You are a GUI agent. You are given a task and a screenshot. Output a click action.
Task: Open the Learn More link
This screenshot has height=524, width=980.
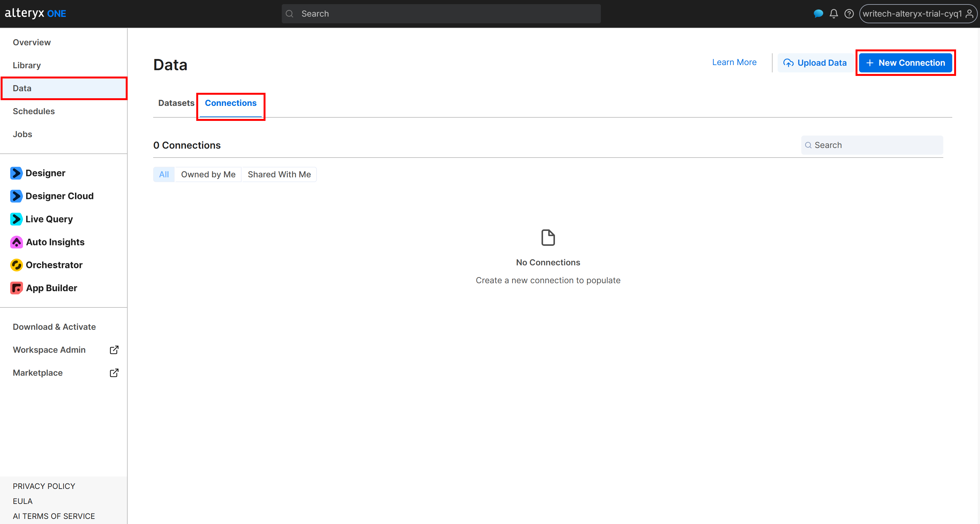pos(734,63)
